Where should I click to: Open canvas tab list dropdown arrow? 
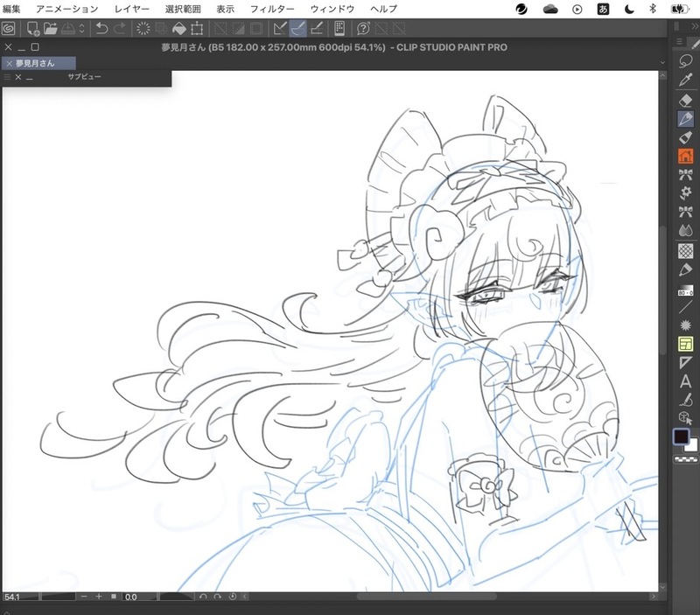(x=662, y=63)
